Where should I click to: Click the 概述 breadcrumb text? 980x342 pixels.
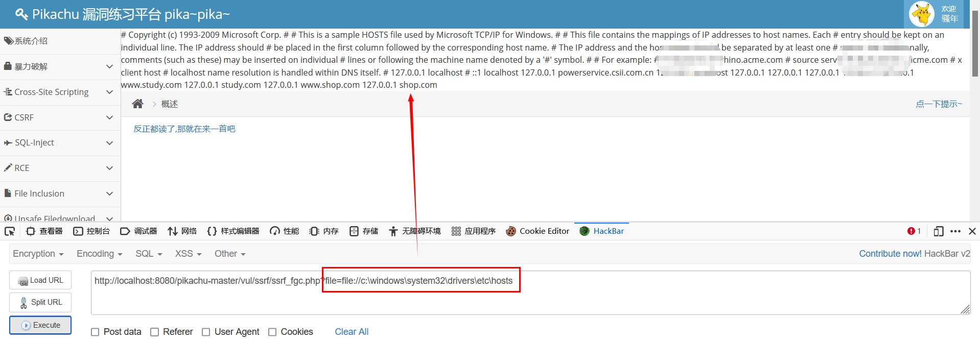[170, 104]
